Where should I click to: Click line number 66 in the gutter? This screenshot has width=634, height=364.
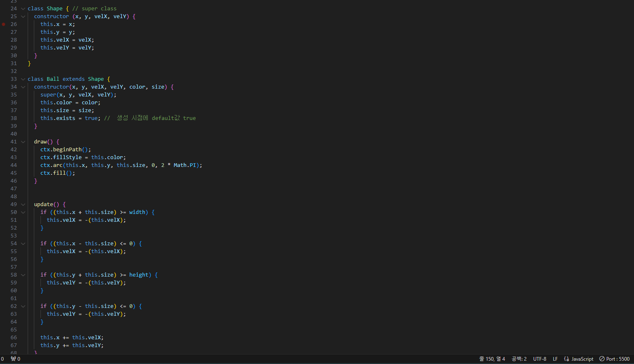point(14,338)
